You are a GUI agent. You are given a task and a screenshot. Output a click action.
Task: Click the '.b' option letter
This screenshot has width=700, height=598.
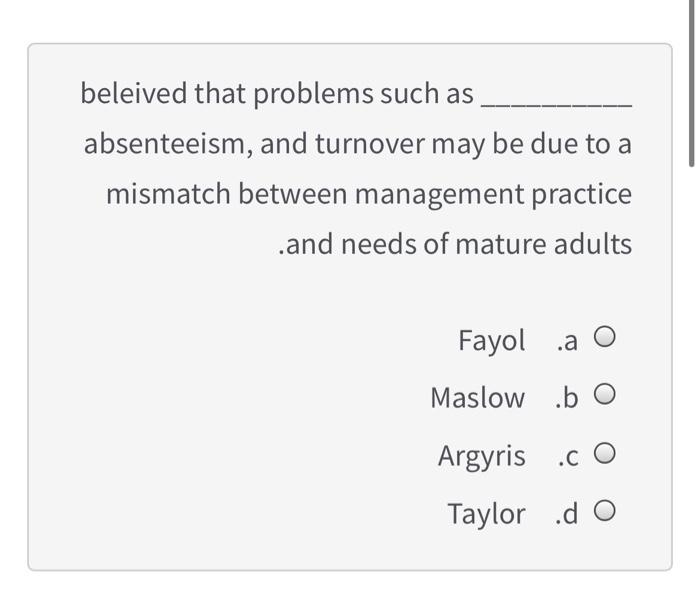(566, 398)
